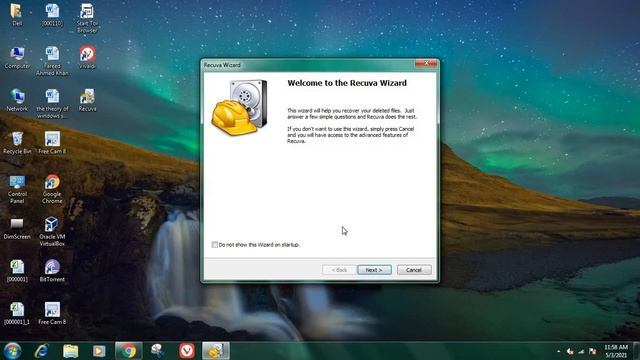Show hidden system tray icons arrow

[x=558, y=351]
